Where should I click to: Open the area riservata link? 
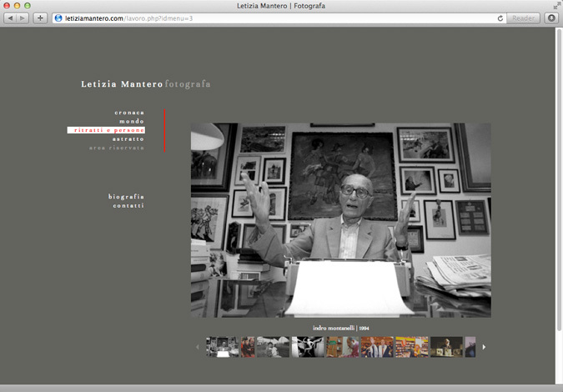point(117,148)
